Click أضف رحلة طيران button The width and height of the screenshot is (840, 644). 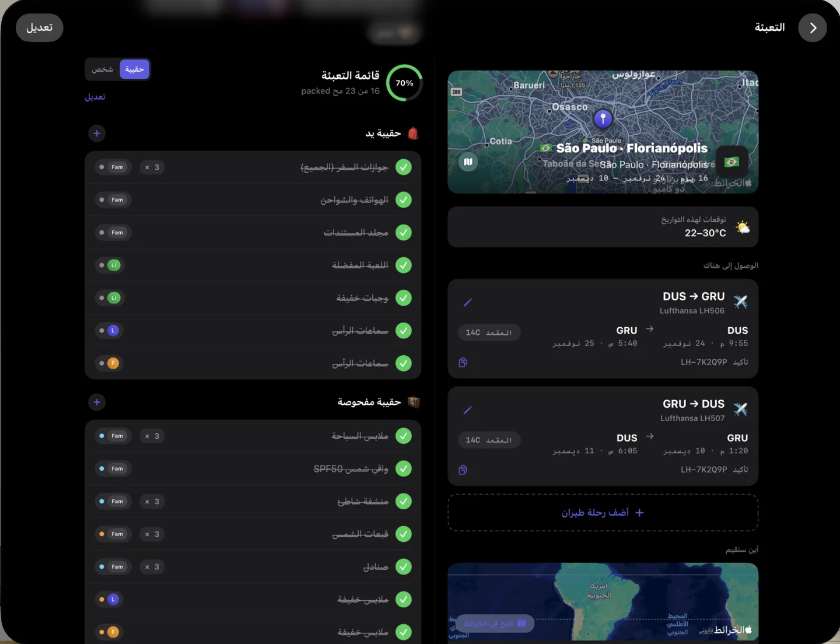coord(603,513)
